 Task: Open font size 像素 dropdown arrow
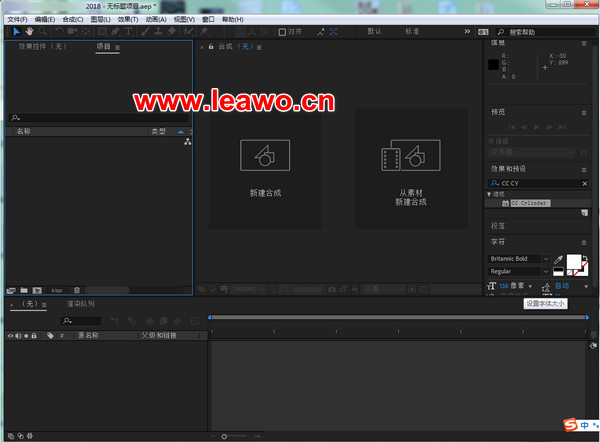click(530, 286)
